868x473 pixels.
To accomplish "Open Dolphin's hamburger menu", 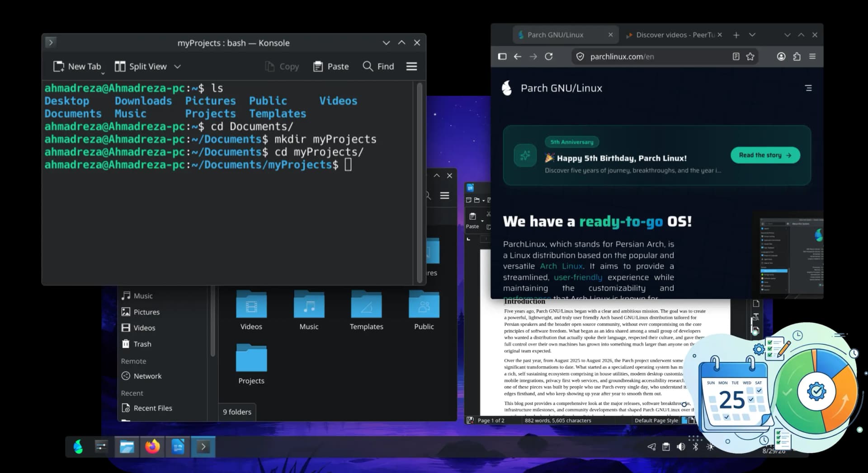I will 445,195.
